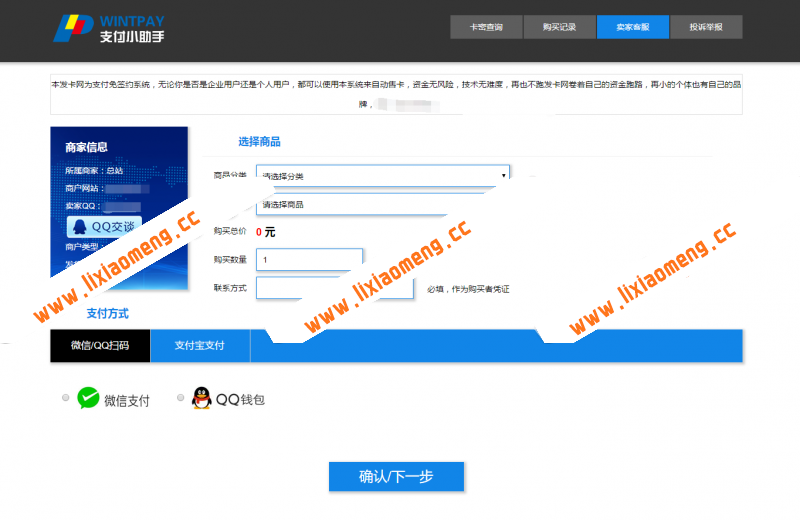Open the 卡密查询 nav tab

click(486, 27)
